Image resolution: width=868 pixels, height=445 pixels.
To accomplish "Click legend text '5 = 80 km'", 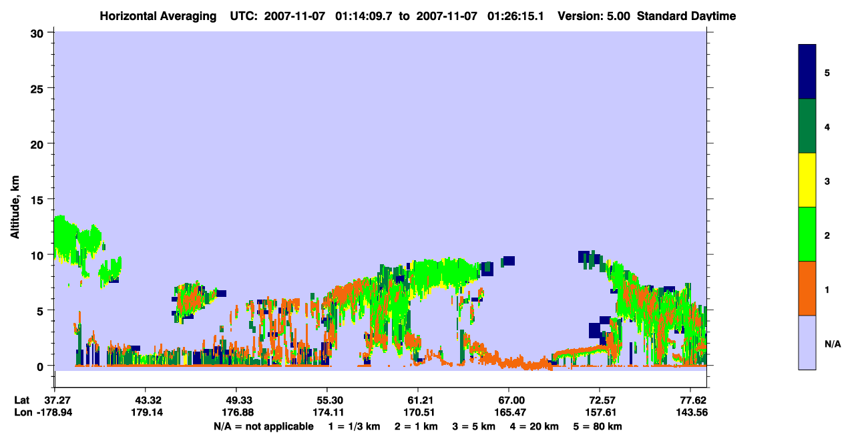I will [x=598, y=426].
